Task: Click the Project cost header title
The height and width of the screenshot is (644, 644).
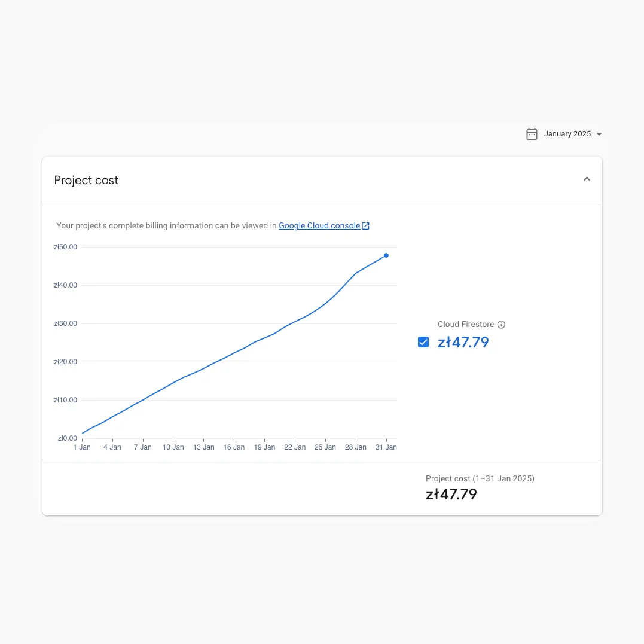Action: click(x=86, y=180)
